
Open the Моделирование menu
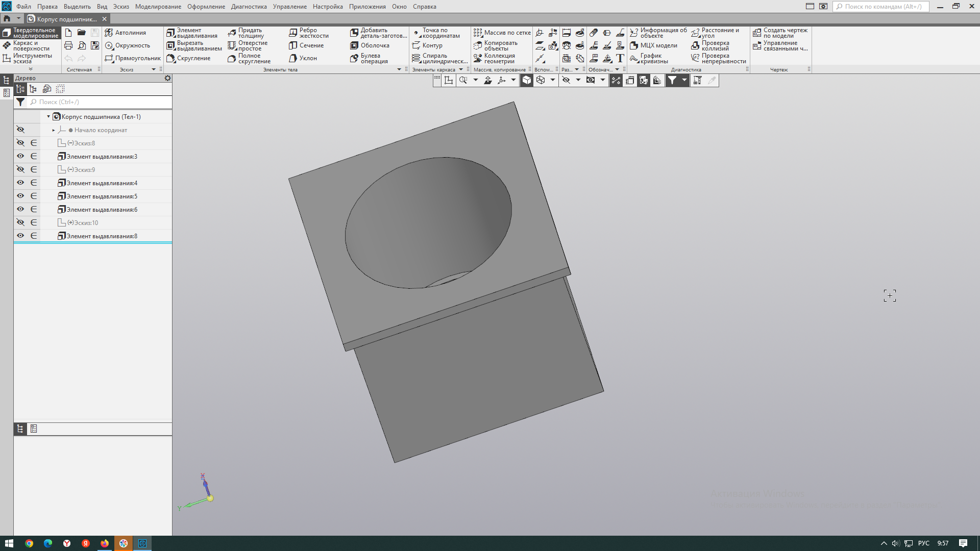(x=158, y=7)
